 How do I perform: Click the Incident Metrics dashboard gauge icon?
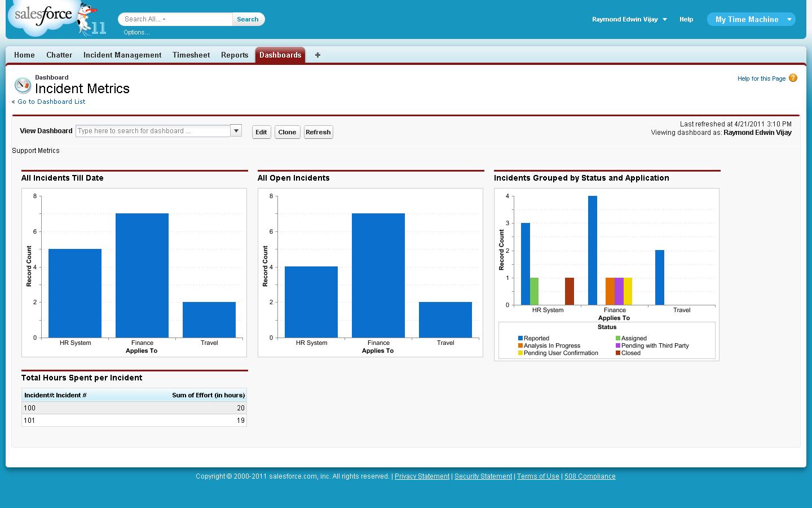click(x=23, y=85)
